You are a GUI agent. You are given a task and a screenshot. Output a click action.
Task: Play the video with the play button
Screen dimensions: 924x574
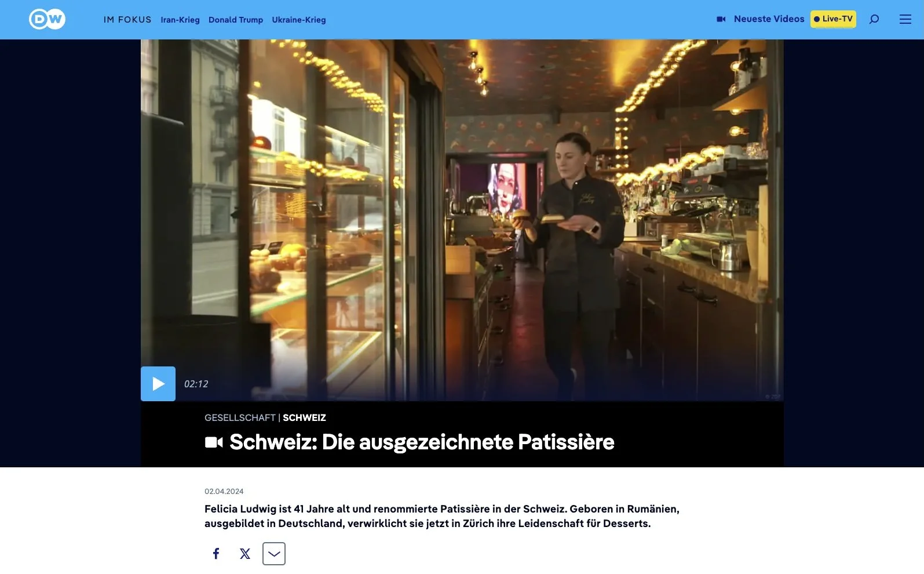[x=158, y=384]
